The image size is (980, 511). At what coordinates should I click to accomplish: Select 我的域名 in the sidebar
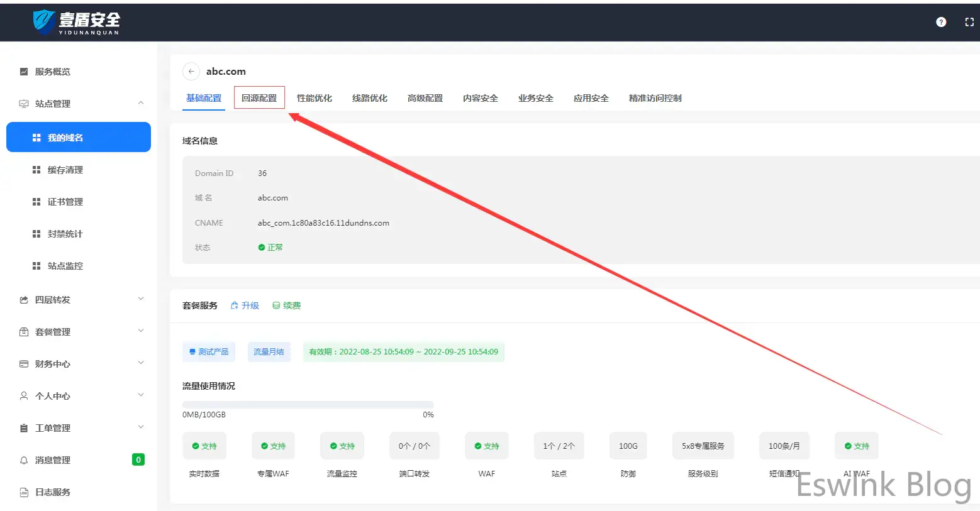pyautogui.click(x=79, y=137)
